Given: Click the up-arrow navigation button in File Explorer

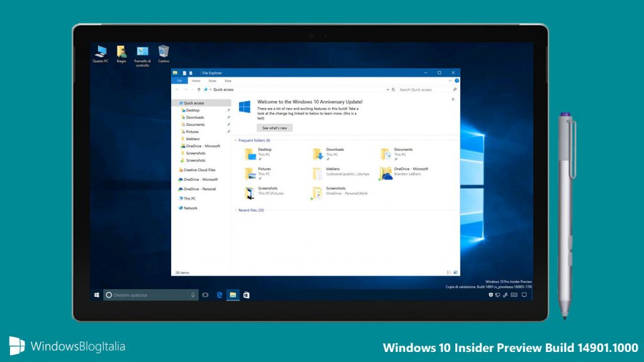Looking at the screenshot, I should coord(199,89).
